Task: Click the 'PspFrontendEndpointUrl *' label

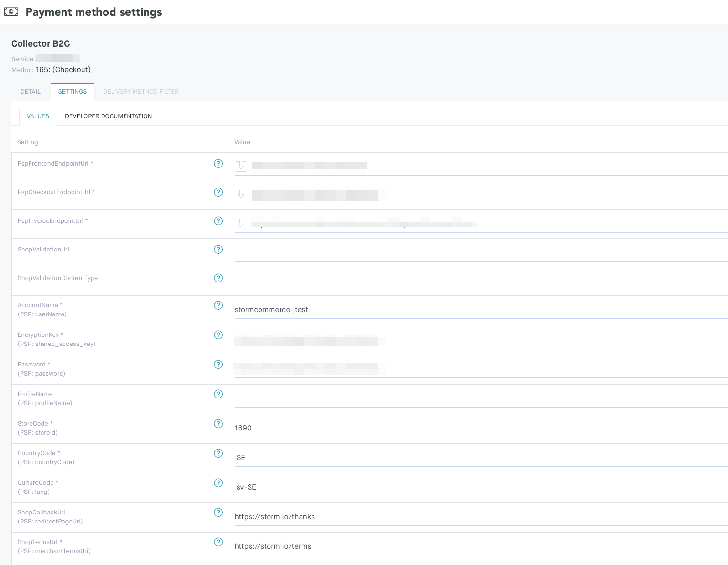Action: [x=55, y=164]
